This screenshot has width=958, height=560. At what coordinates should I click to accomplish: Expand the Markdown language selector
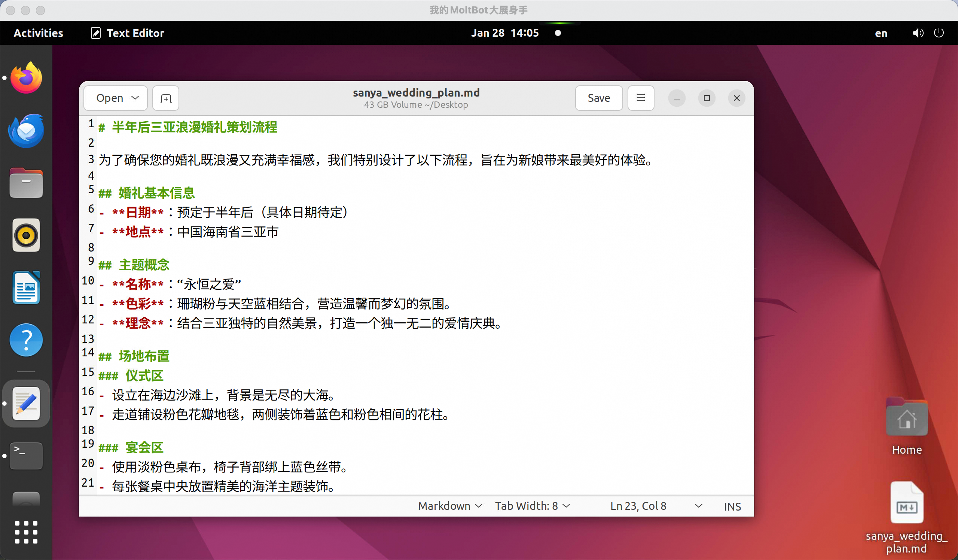pyautogui.click(x=450, y=506)
